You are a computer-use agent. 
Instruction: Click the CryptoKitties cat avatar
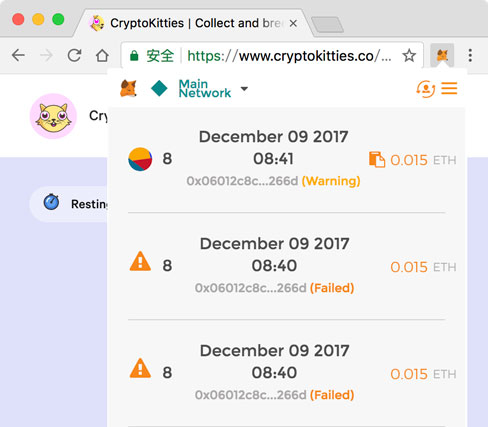click(x=53, y=116)
